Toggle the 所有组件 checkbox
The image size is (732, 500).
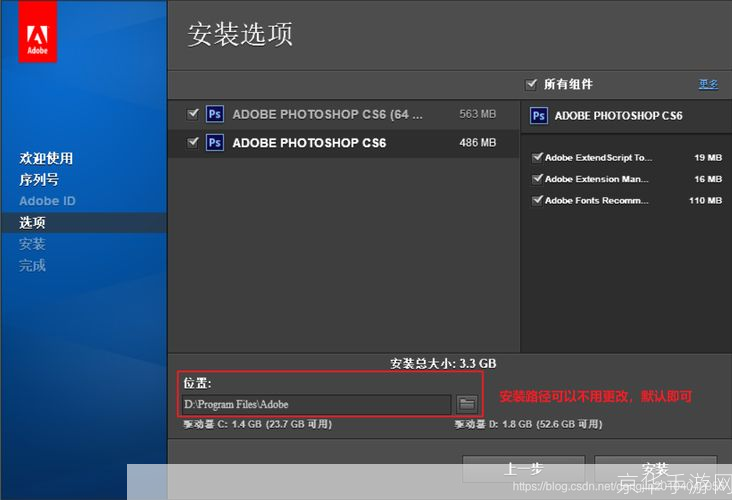tap(531, 85)
